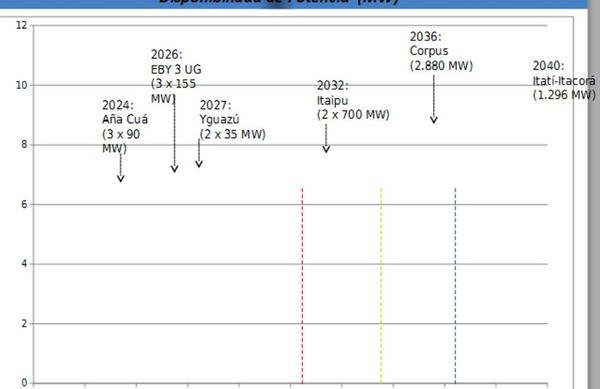Screen dimensions: 600x389
Task: Click the vertical gray bar at right edge
Action: click(594, 194)
